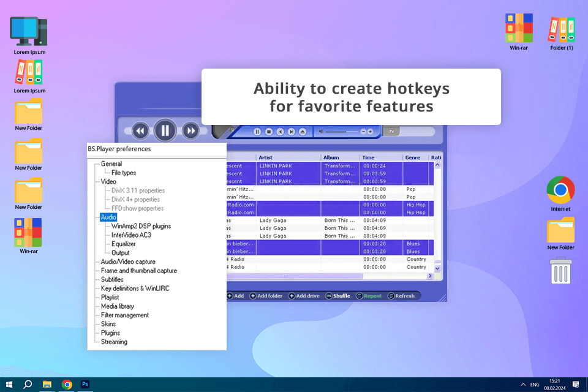Open Key definitions & WinLIRC
588x392 pixels.
click(x=135, y=288)
